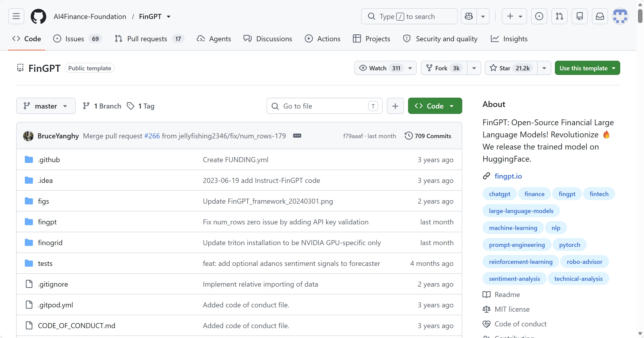Open pull request #266 link
The width and height of the screenshot is (644, 338).
(x=152, y=136)
